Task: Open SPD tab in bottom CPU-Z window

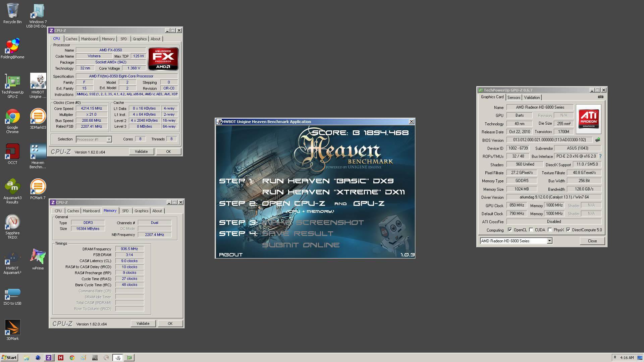Action: click(125, 211)
